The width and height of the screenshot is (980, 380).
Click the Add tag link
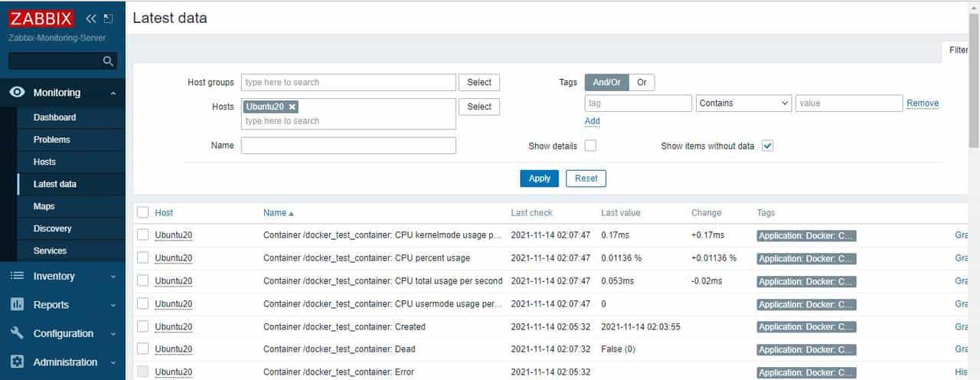tap(593, 121)
